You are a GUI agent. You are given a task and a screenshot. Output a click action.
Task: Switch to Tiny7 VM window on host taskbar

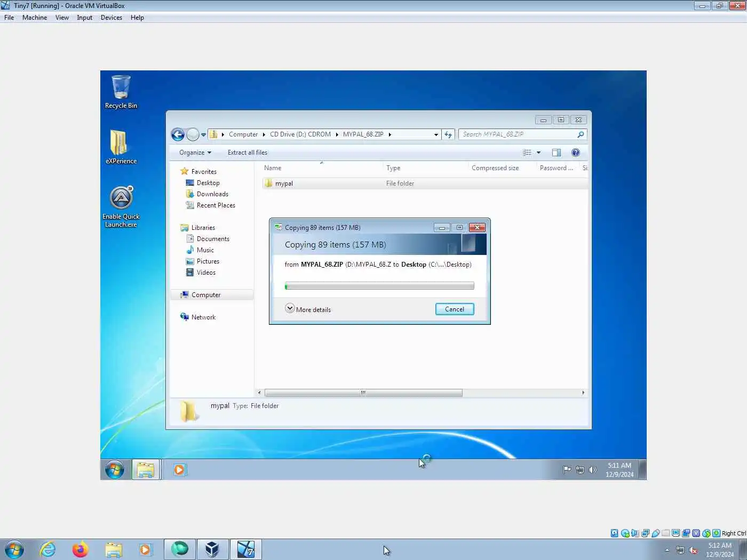tap(245, 549)
